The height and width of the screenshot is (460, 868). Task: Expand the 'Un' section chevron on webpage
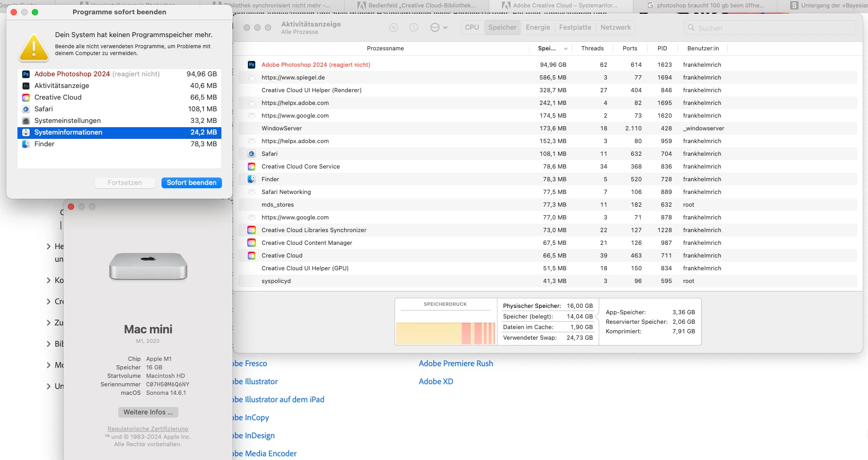(x=49, y=386)
